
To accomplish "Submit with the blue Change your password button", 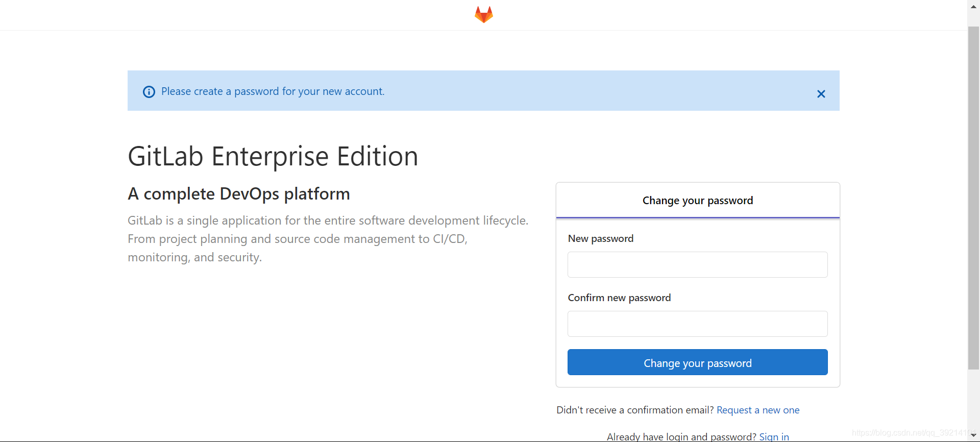I will pos(697,362).
